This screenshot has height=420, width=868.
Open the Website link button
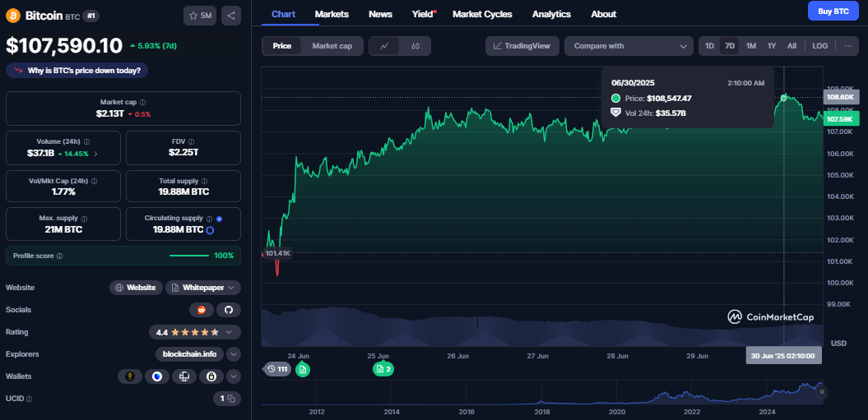[137, 288]
